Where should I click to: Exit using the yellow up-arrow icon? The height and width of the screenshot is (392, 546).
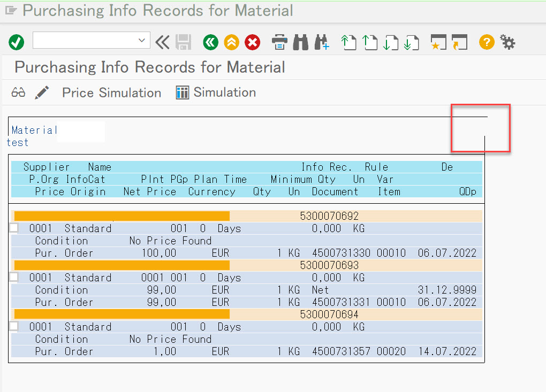point(232,42)
